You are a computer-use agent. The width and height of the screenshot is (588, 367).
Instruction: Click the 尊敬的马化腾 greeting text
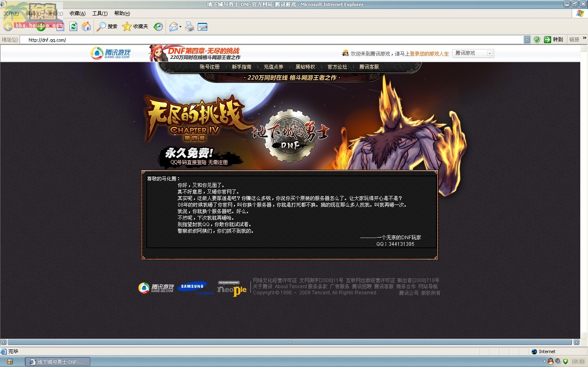(x=163, y=179)
